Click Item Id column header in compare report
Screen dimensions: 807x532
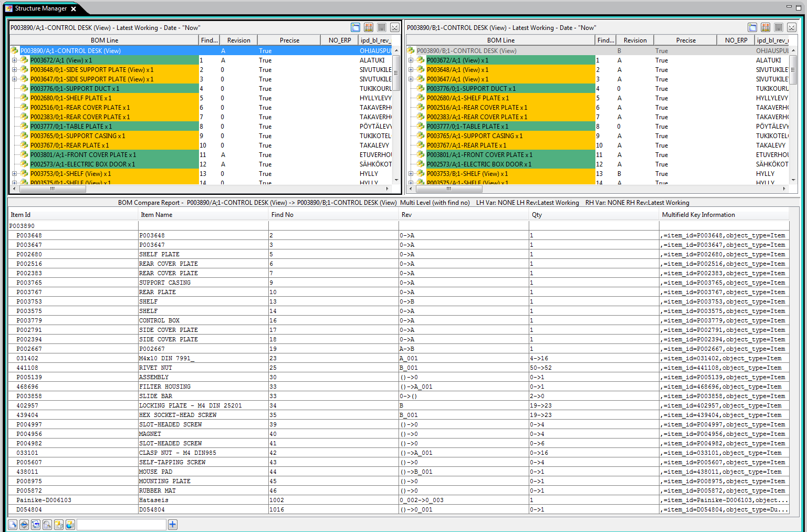point(73,214)
